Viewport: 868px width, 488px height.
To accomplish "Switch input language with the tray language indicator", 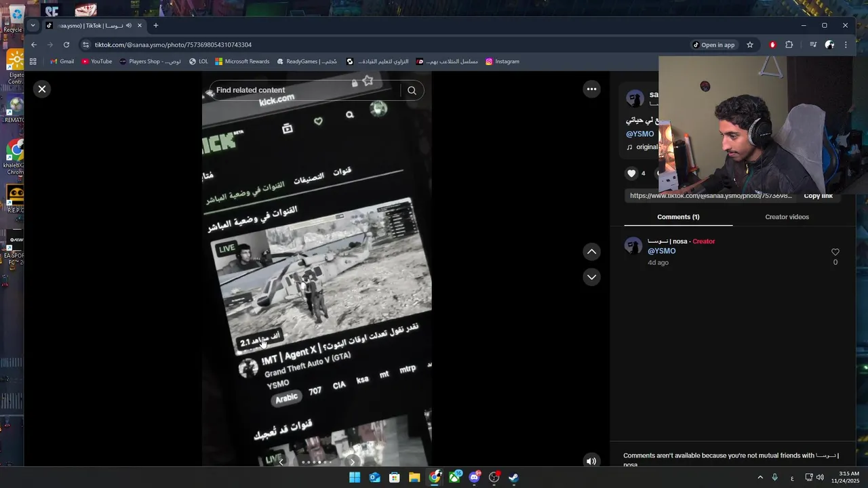I will tap(792, 478).
